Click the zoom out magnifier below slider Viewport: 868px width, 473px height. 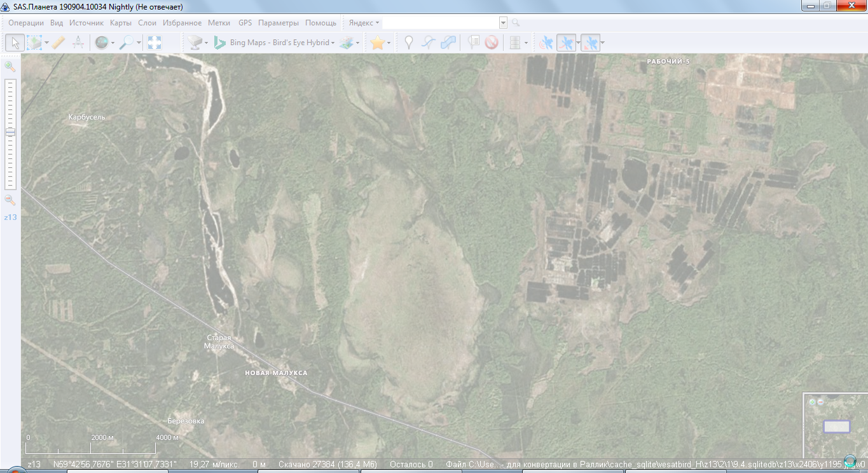point(10,200)
